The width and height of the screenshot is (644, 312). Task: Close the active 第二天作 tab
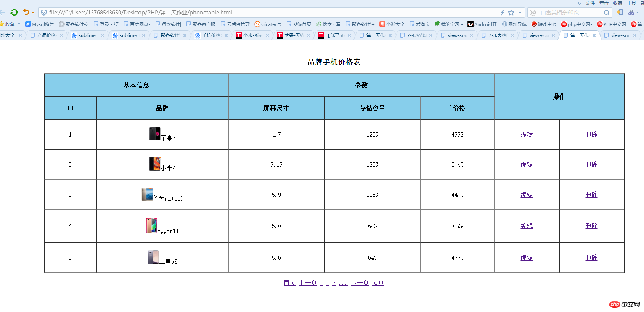click(x=594, y=35)
